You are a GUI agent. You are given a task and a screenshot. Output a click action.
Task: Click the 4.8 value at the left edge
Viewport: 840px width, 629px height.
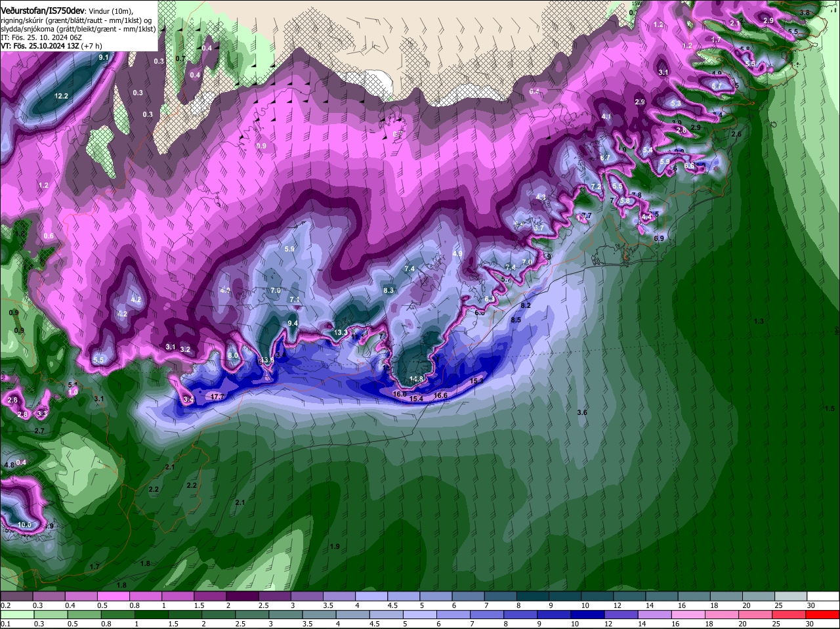pos(9,465)
